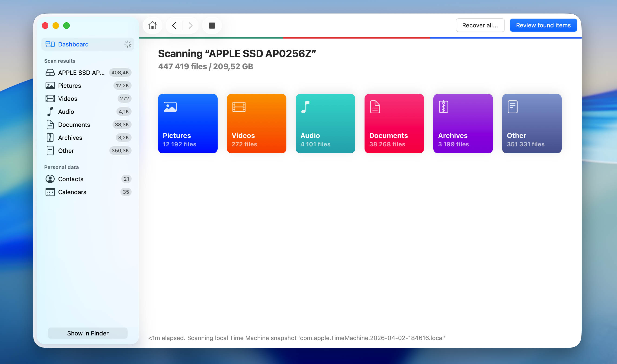The width and height of the screenshot is (617, 364).
Task: Open the Other 351 331 files card
Action: [x=532, y=124]
